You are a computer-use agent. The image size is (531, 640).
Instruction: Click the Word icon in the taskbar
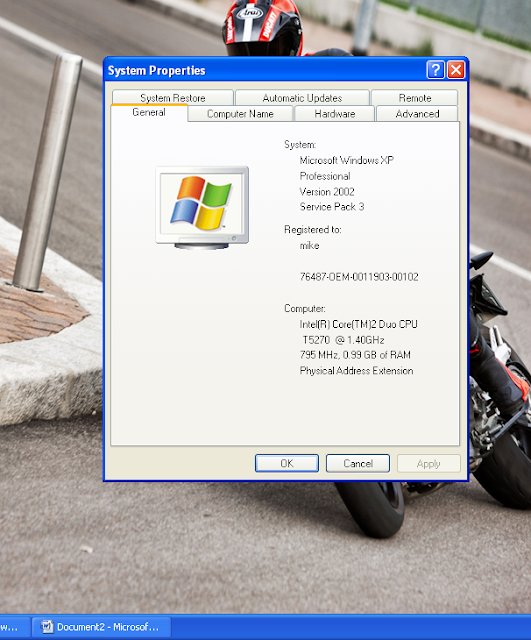pos(48,627)
